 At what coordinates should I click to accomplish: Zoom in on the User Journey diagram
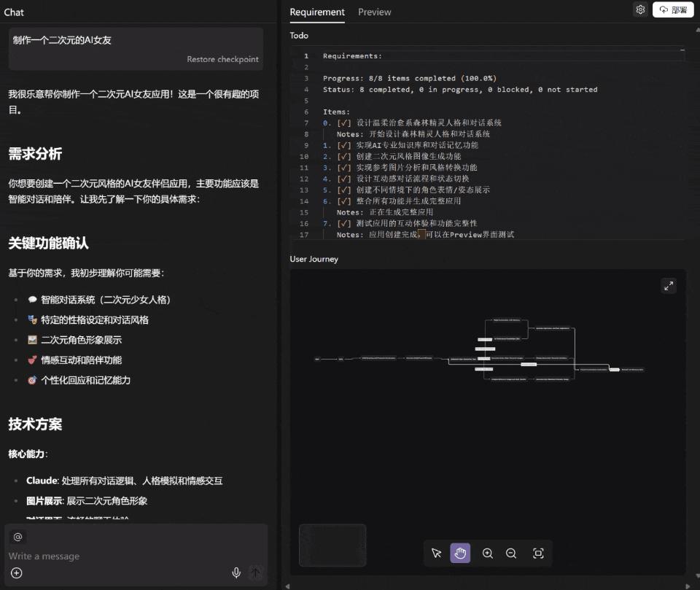(x=487, y=553)
